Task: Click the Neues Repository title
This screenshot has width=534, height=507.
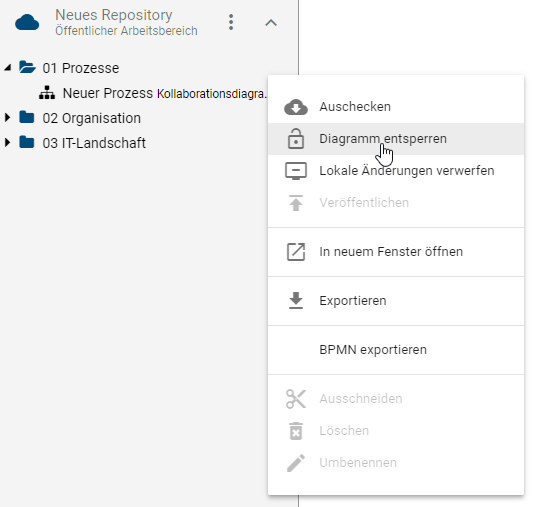Action: tap(114, 15)
